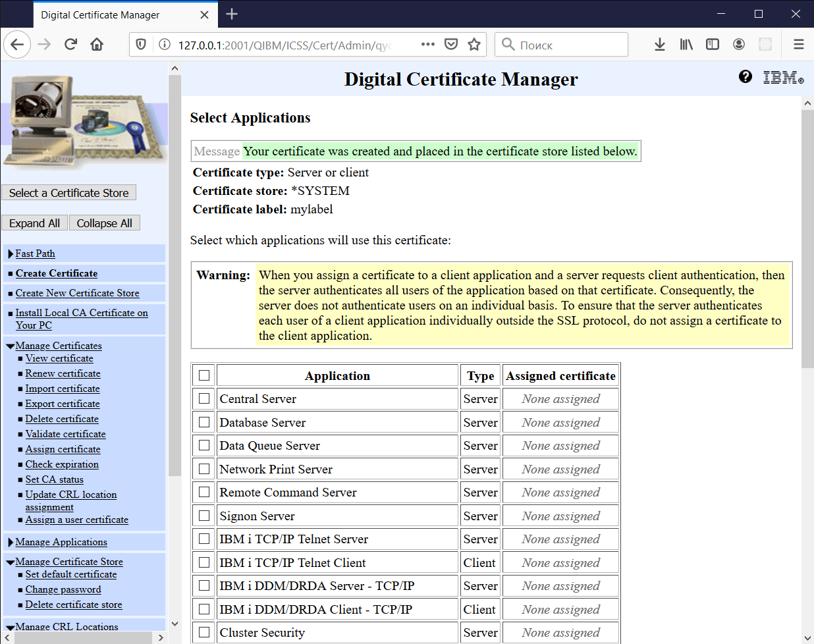Check IBM i DDM/DRDA Server - TCP/IP checkbox
The height and width of the screenshot is (644, 814).
pos(204,586)
